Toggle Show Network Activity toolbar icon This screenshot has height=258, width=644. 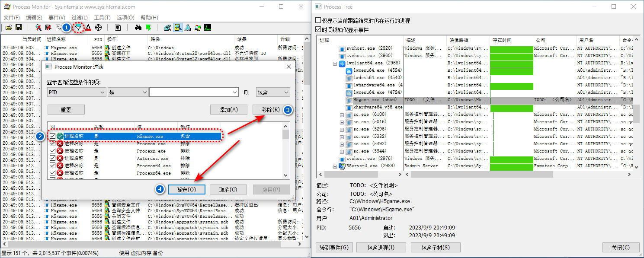coord(188,28)
